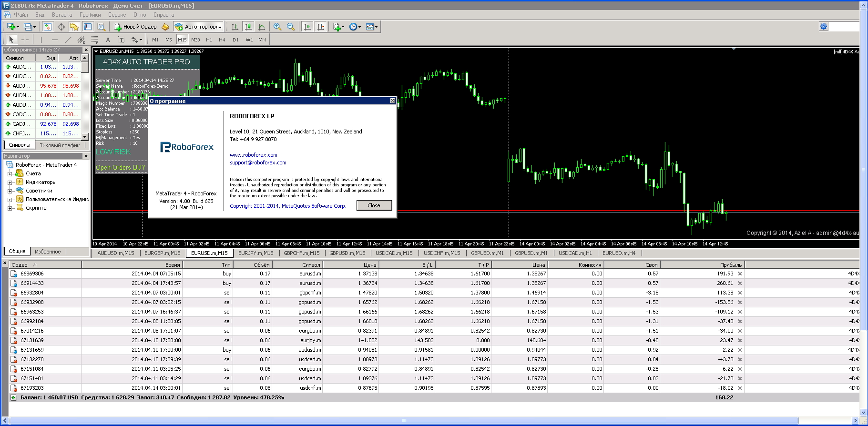The image size is (868, 426).
Task: Pick the trendline drawing tool
Action: (68, 40)
